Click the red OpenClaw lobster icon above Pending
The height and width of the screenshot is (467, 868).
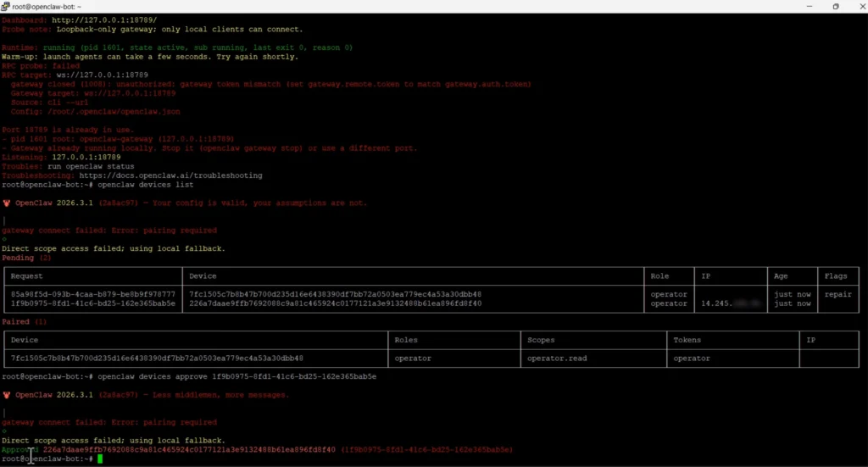[x=7, y=203]
